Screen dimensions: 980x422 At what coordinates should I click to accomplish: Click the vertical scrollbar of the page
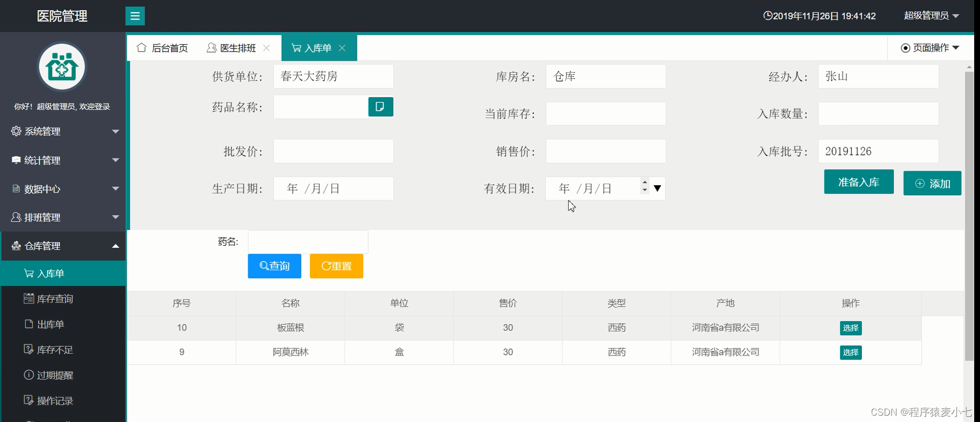969,216
